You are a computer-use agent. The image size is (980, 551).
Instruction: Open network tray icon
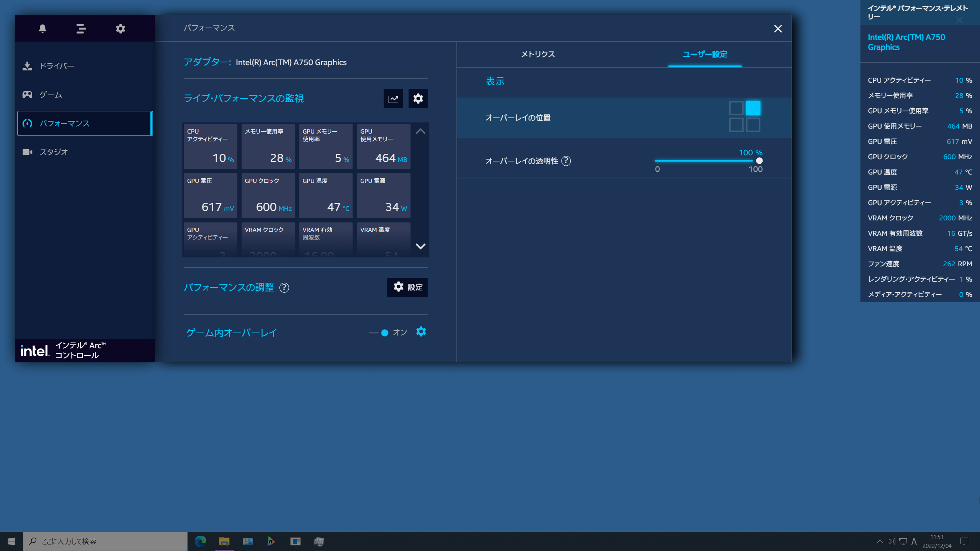pos(903,541)
